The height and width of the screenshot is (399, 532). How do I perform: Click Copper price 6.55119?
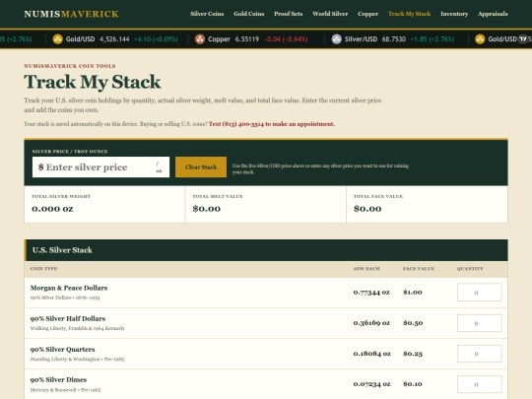247,39
